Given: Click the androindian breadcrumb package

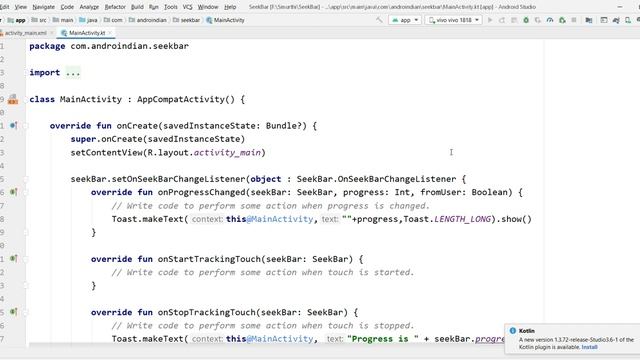Looking at the screenshot, I should 148,20.
